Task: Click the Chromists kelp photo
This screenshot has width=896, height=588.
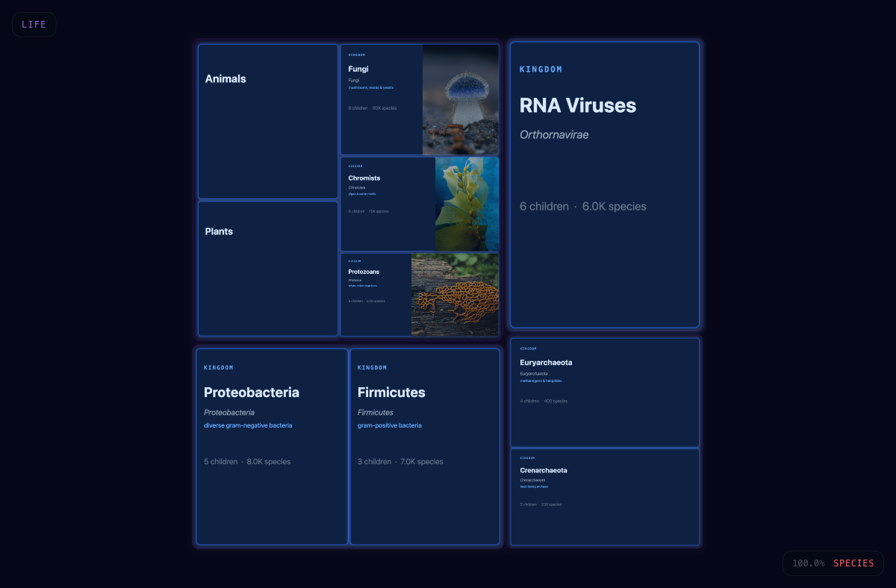Action: [x=467, y=204]
